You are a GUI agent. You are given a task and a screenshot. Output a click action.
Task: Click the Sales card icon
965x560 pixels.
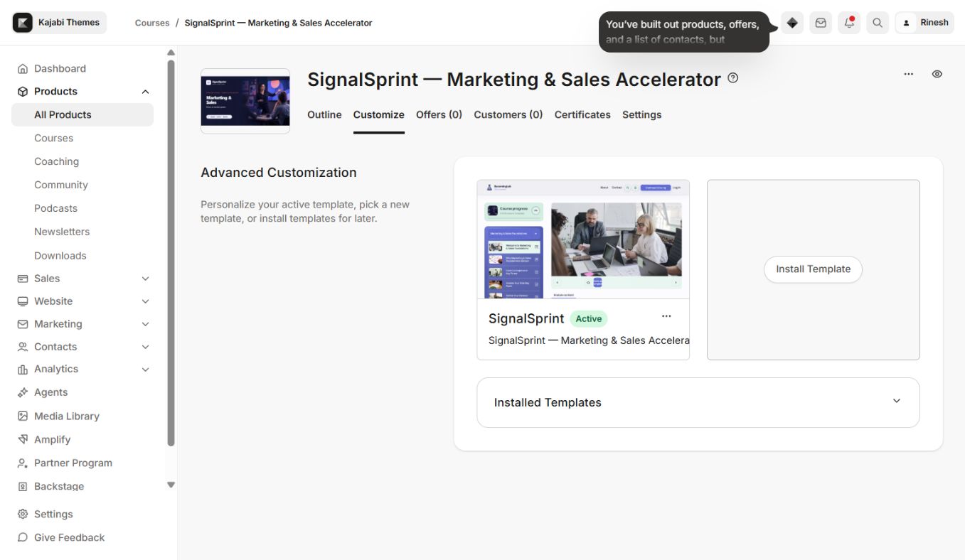pyautogui.click(x=23, y=279)
